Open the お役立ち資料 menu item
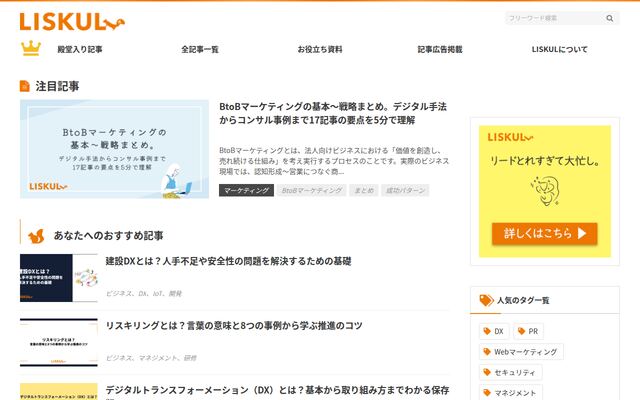 coord(320,49)
